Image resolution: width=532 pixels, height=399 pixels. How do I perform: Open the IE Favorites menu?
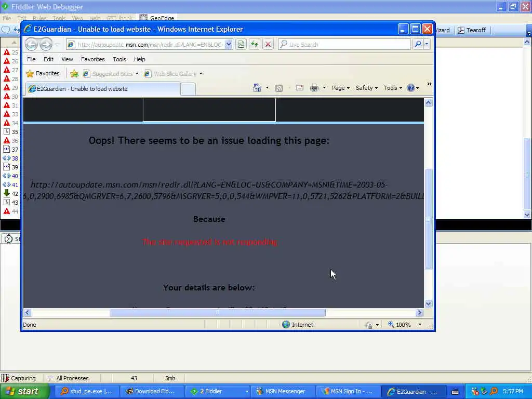coord(92,59)
